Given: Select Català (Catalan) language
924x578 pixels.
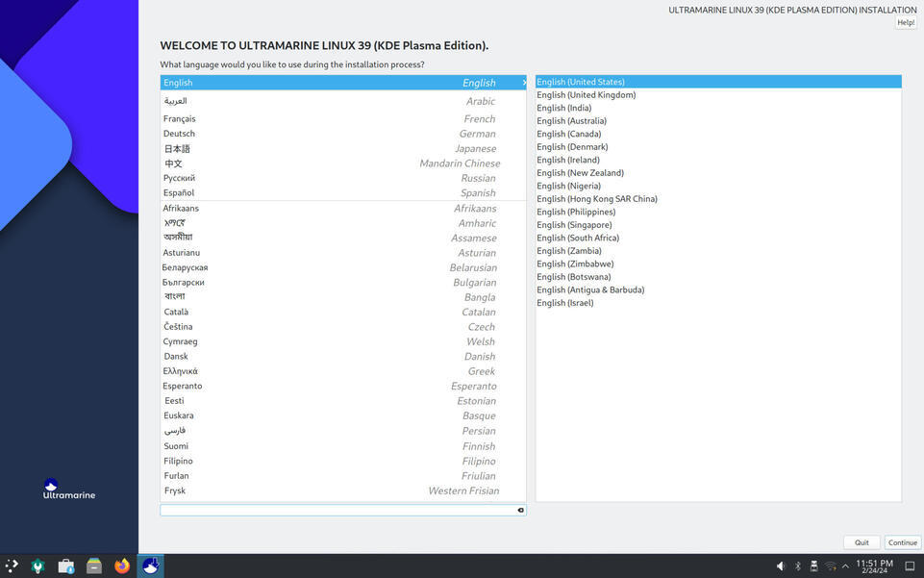Looking at the screenshot, I should tap(343, 312).
